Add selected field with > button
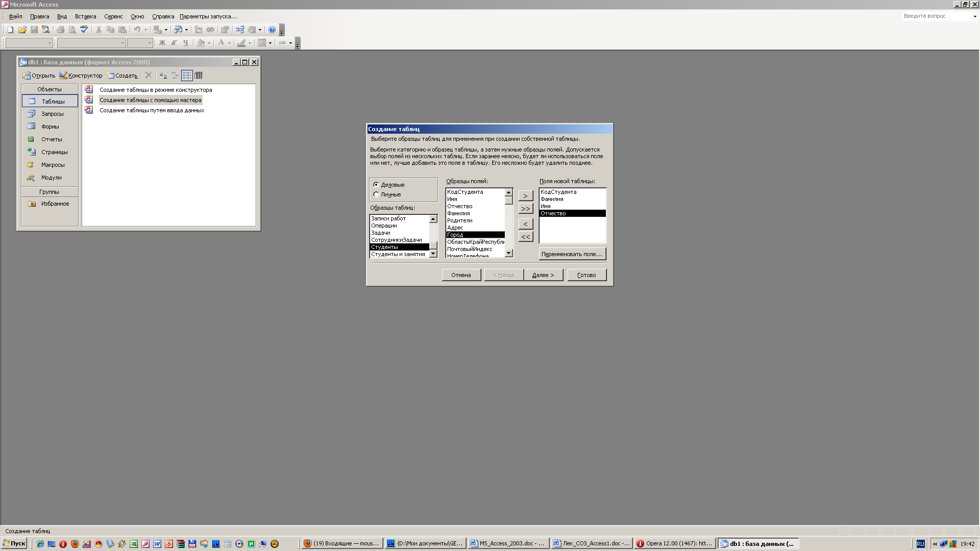980x551 pixels. point(525,196)
